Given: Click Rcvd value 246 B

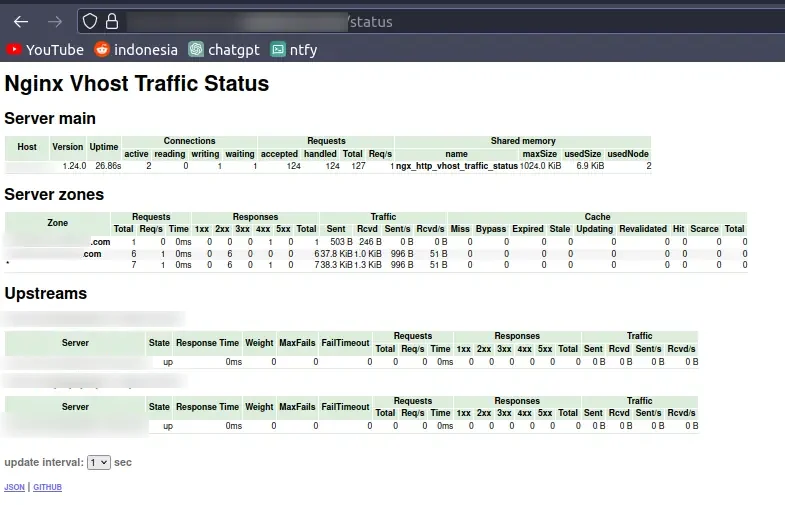Looking at the screenshot, I should coord(370,242).
